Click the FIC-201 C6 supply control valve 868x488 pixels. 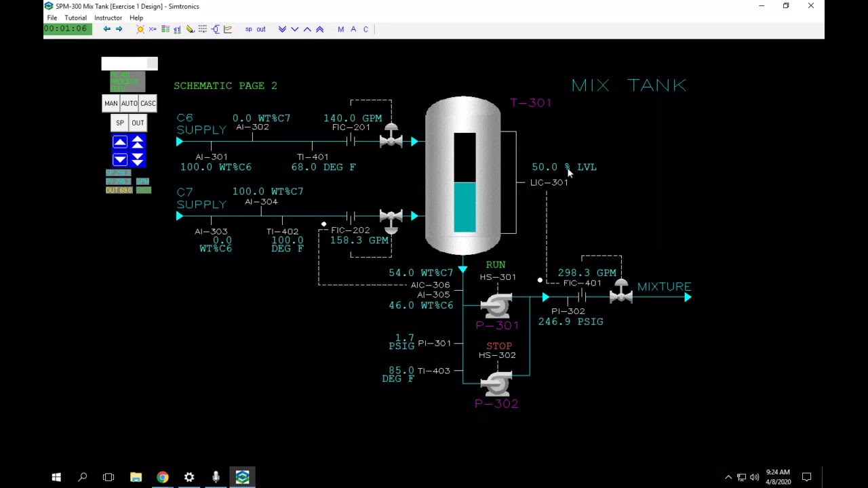pyautogui.click(x=391, y=137)
